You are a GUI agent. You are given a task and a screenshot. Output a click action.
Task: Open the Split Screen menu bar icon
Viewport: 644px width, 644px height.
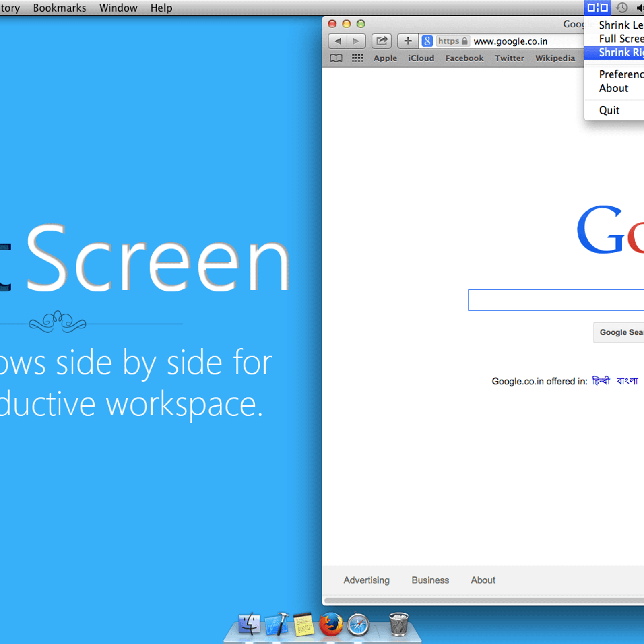(x=597, y=8)
